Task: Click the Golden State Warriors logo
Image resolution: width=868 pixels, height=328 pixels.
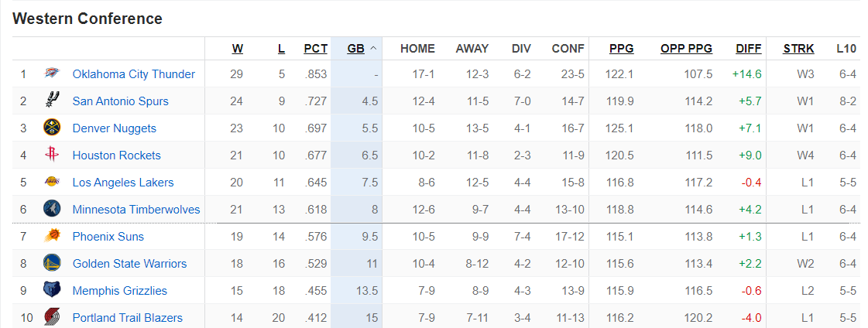Action: 52,264
